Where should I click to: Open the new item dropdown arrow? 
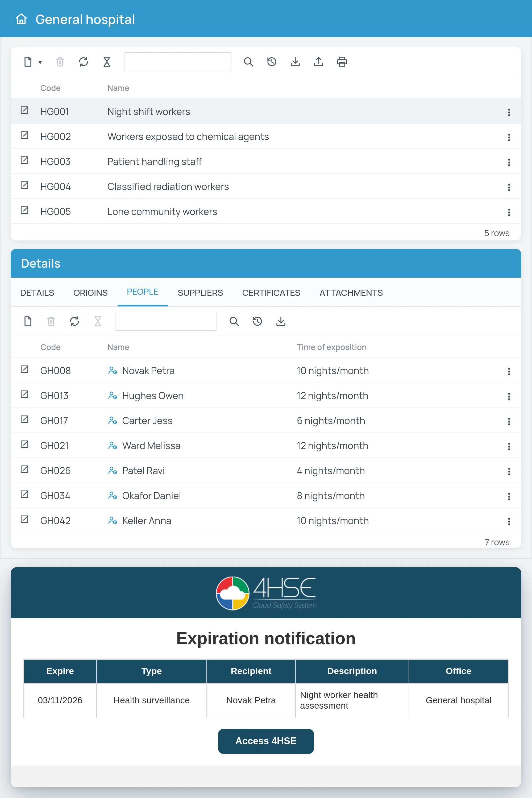[40, 62]
